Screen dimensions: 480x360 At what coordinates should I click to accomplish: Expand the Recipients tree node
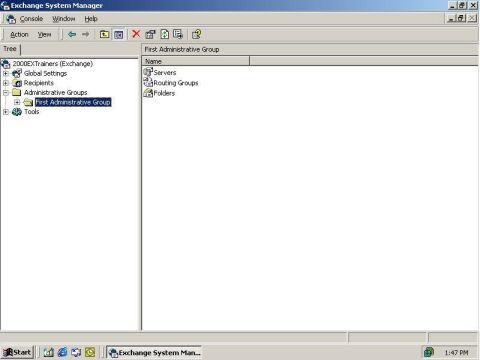tap(6, 83)
